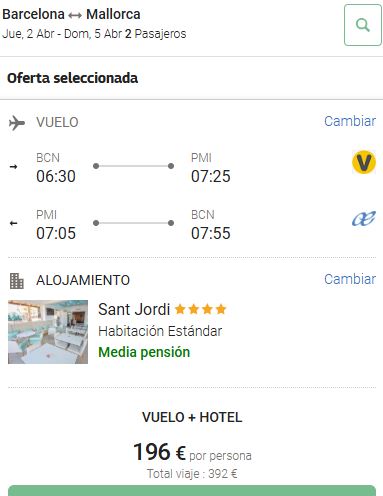Viewport: 383px width, 496px height.
Task: Click the green search magnifier icon
Action: click(363, 25)
